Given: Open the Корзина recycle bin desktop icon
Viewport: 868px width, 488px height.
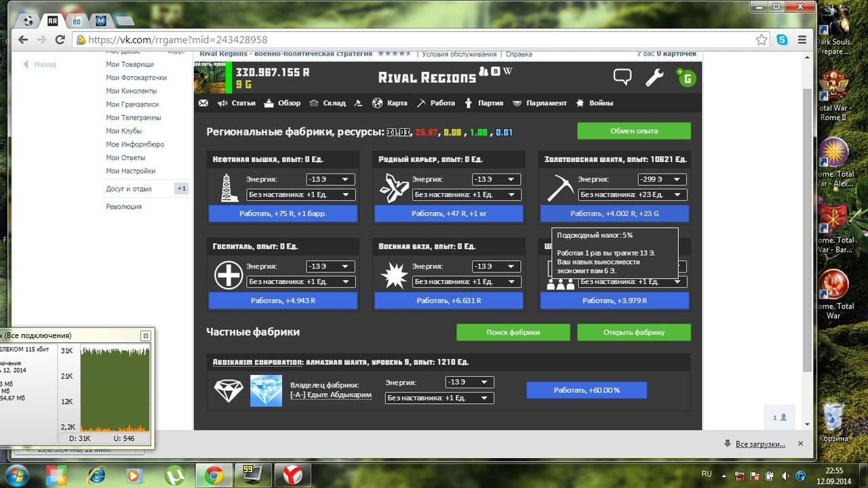Looking at the screenshot, I should click(x=833, y=423).
